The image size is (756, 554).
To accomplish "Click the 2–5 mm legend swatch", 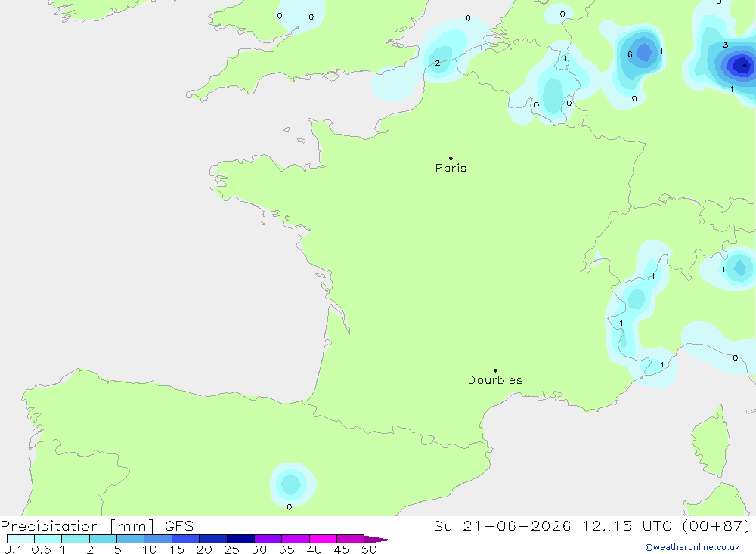I will pyautogui.click(x=103, y=539).
